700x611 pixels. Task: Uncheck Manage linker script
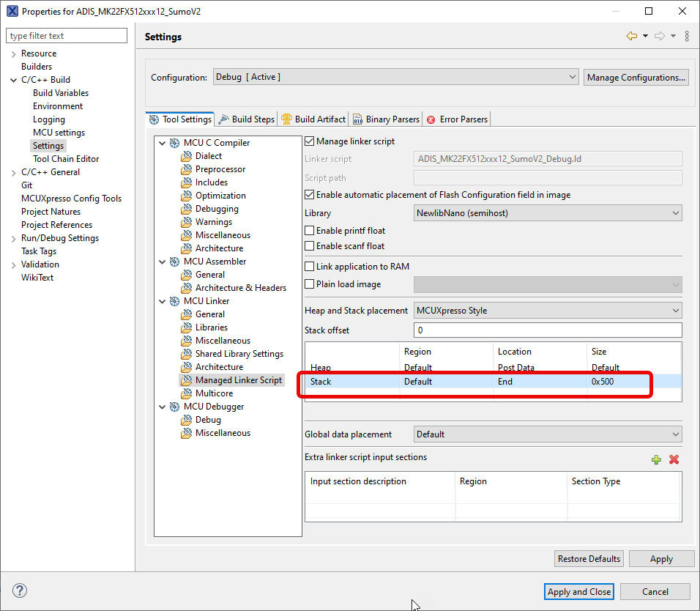(309, 141)
